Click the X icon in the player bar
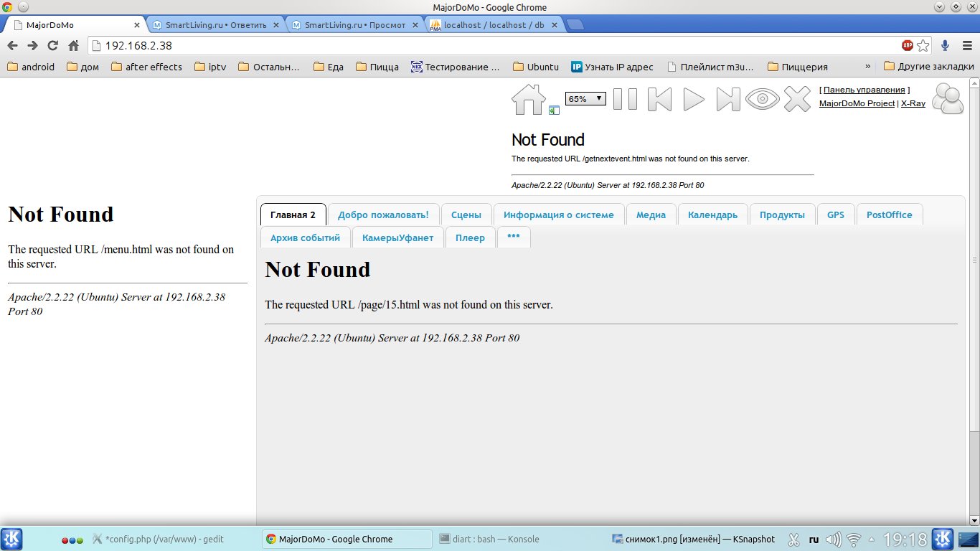The height and width of the screenshot is (551, 980). (797, 99)
